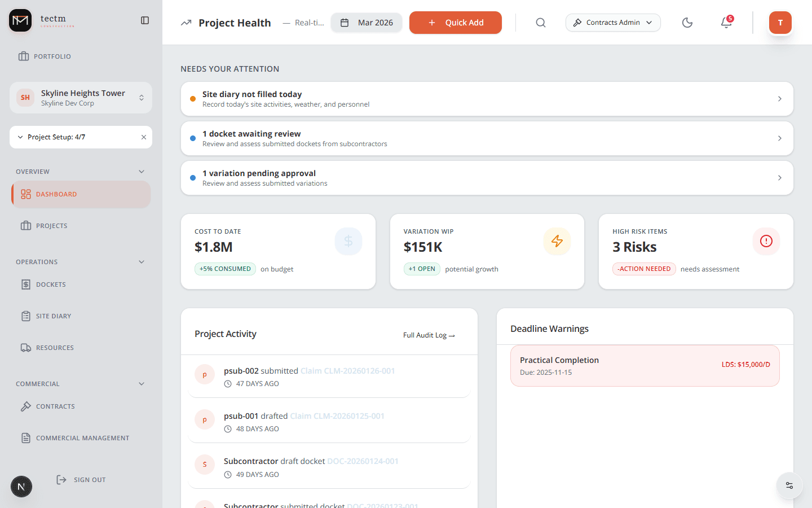
Task: Switch to the Projects section
Action: (52, 225)
